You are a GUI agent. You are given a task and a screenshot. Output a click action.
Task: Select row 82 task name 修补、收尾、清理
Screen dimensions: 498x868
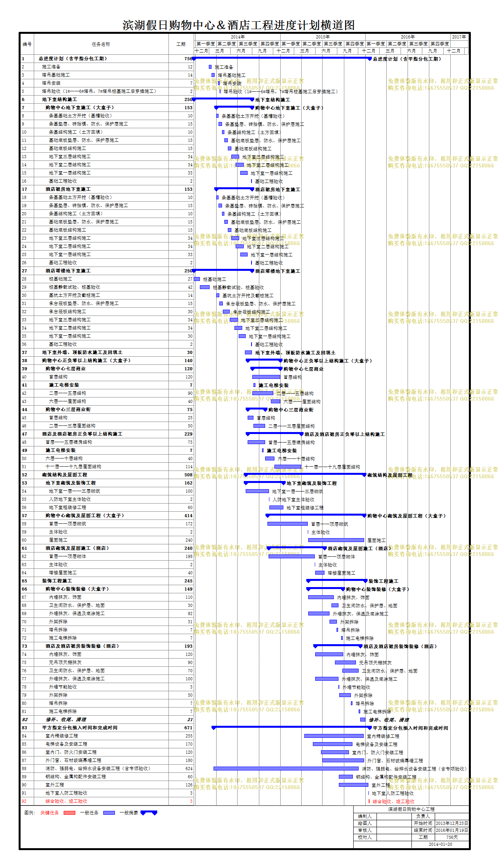66,720
